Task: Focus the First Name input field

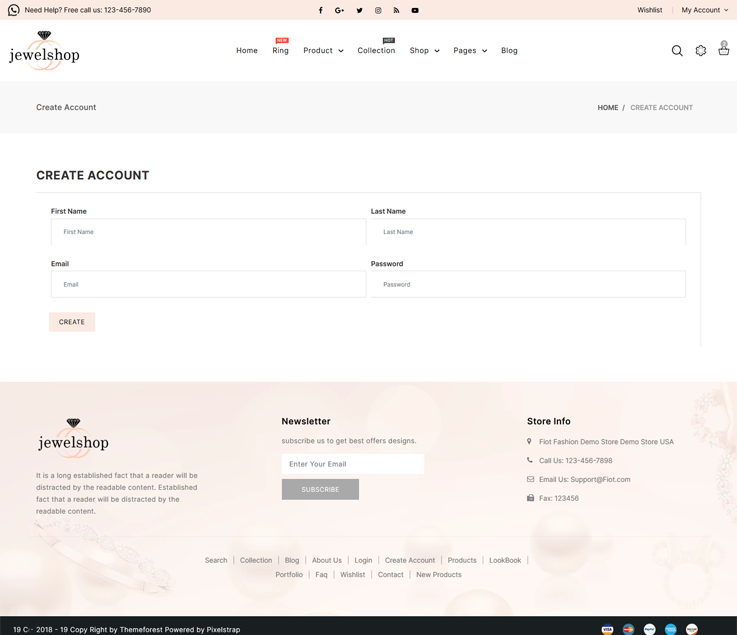Action: (x=208, y=232)
